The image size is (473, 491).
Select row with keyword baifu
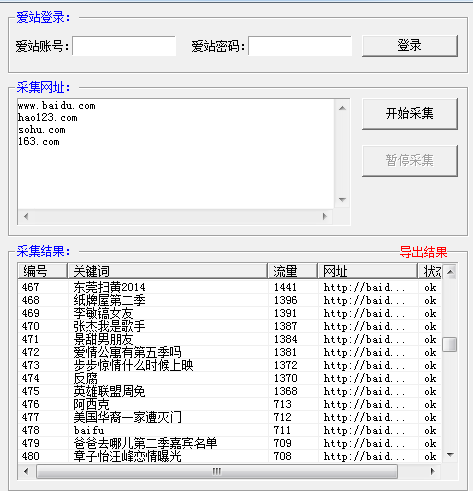[x=230, y=430]
